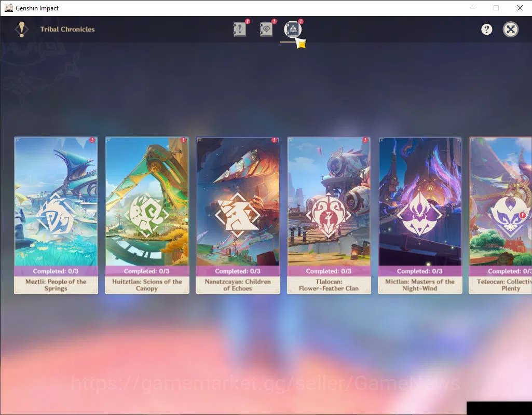Screen dimensions: 532x415
Task: Minimize the Genshin Impact window
Action: coord(473,8)
